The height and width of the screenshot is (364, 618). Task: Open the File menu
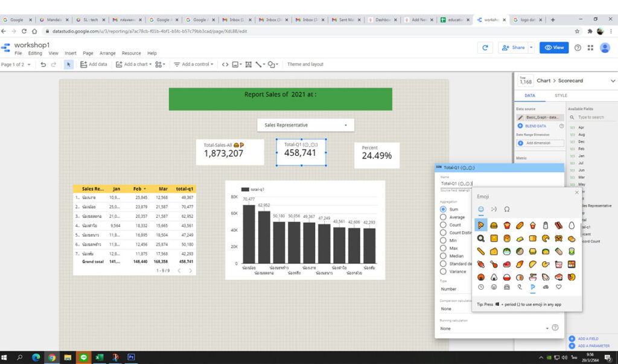[18, 53]
